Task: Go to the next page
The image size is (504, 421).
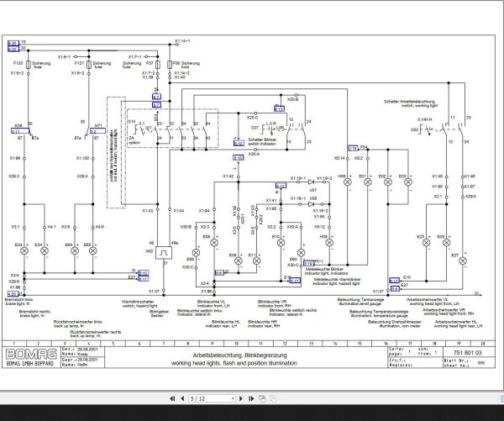Action: point(241,398)
